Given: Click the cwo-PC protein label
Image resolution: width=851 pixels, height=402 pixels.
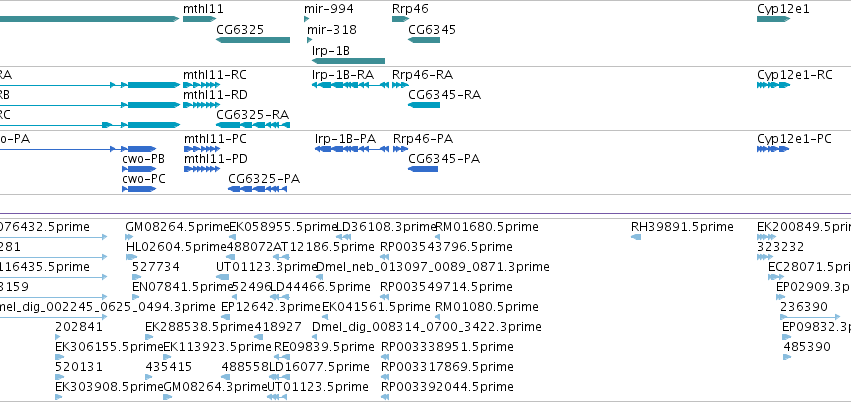Looking at the screenshot, I should click(x=144, y=179).
